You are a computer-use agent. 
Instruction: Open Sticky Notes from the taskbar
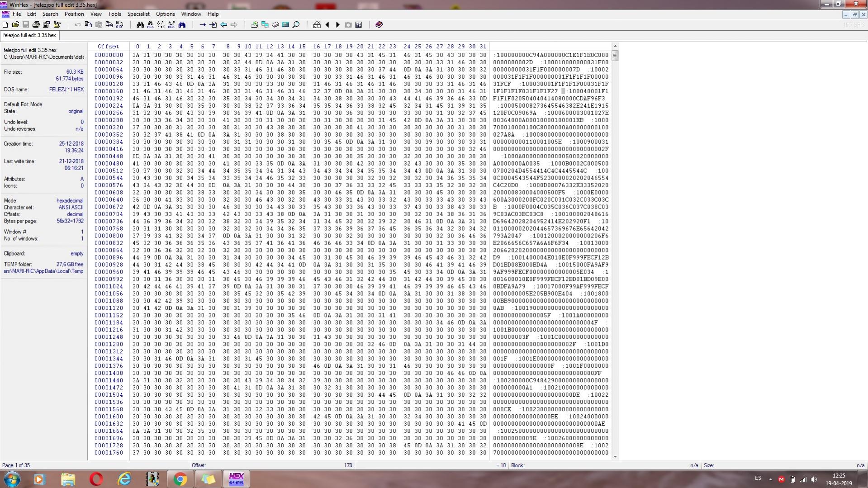click(208, 479)
